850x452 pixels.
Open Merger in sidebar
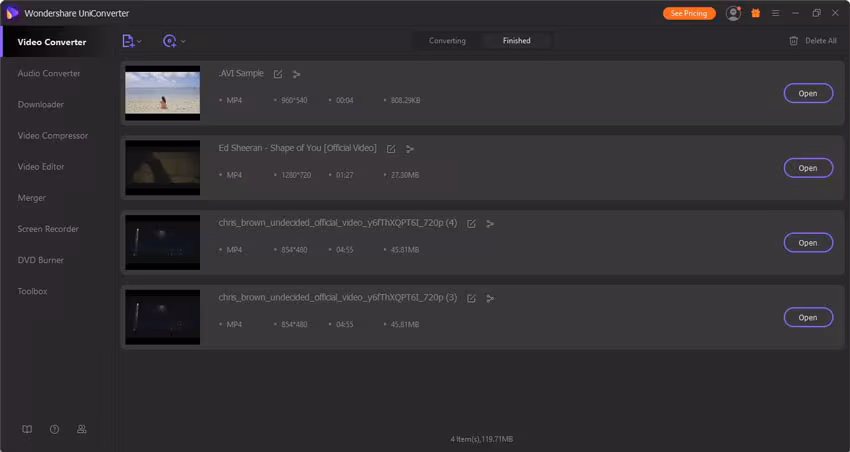[31, 198]
